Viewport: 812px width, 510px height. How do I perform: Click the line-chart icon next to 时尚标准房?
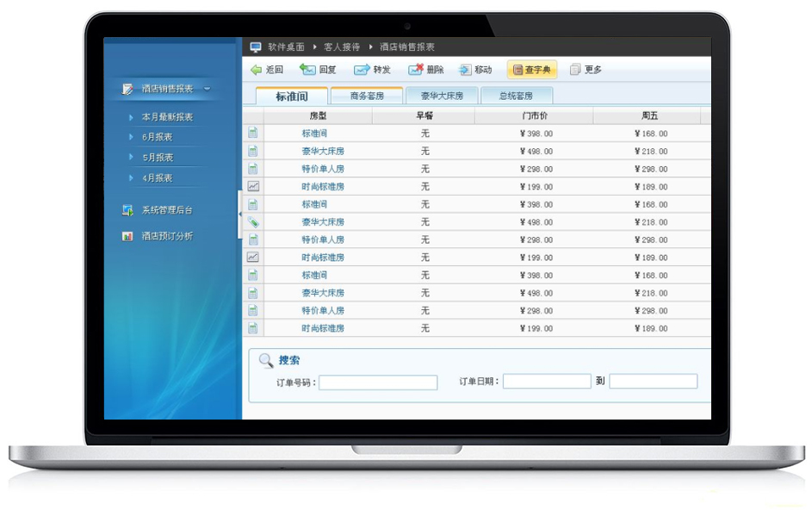coord(252,186)
